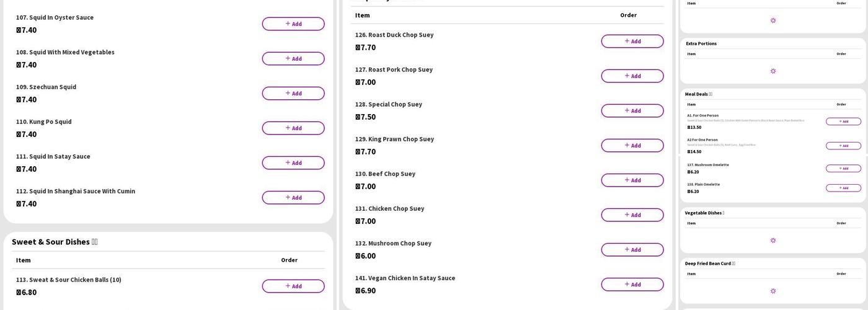
Task: Click the loading spinner under Vegetable Dishes
Action: [x=773, y=241]
